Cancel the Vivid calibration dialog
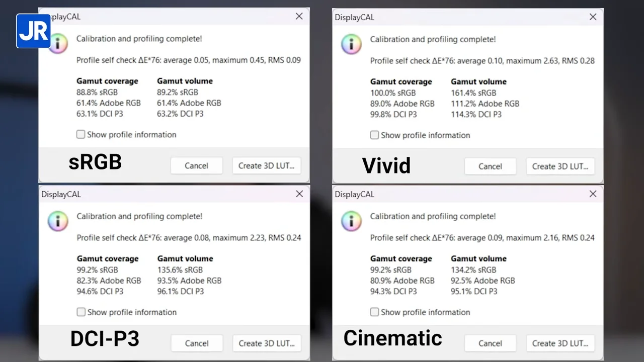This screenshot has height=362, width=644. click(490, 166)
